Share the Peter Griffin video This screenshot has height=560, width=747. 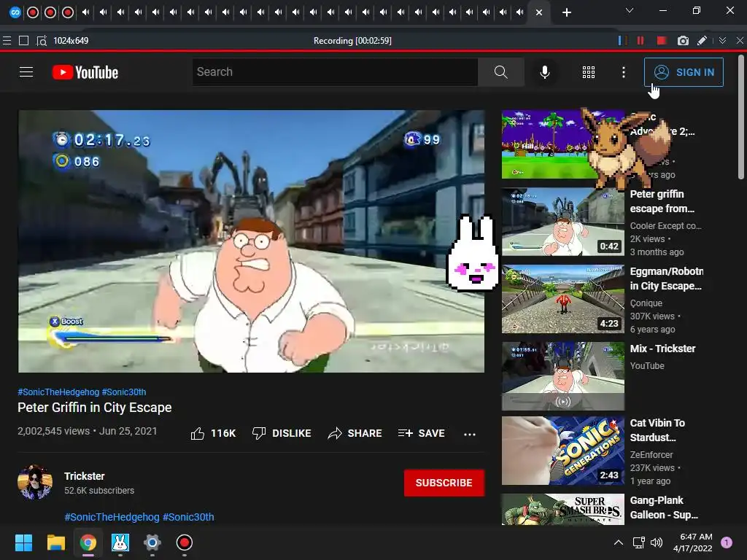(x=355, y=433)
